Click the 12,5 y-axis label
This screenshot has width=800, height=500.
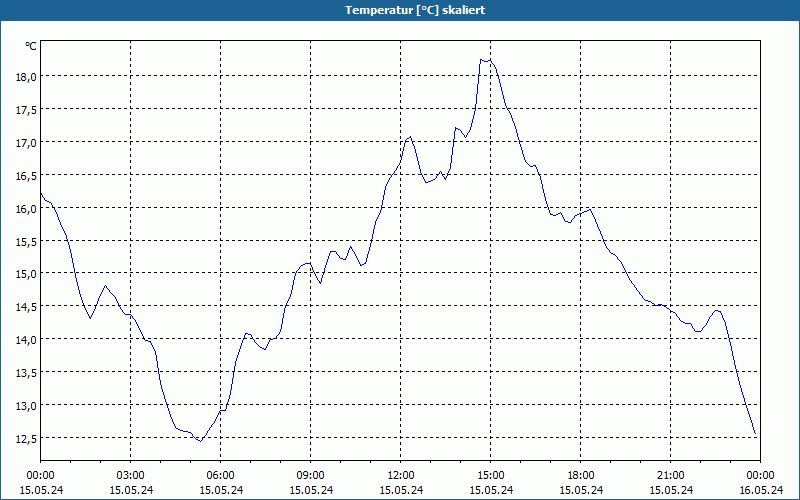pyautogui.click(x=27, y=438)
